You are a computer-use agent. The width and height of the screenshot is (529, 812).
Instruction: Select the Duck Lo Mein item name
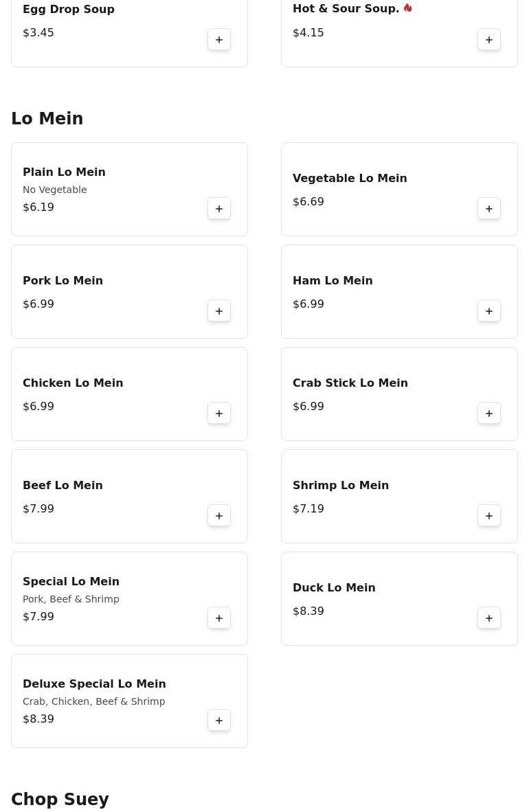coord(334,587)
